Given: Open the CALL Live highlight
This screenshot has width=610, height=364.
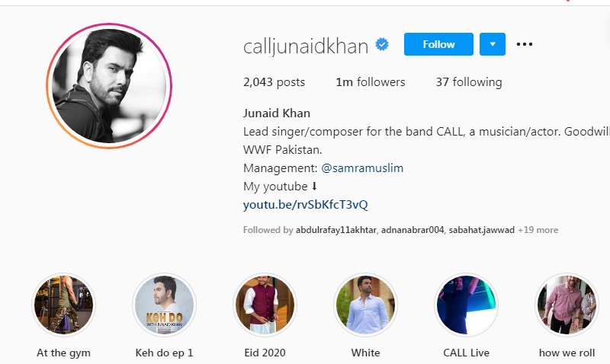Looking at the screenshot, I should pos(466,305).
